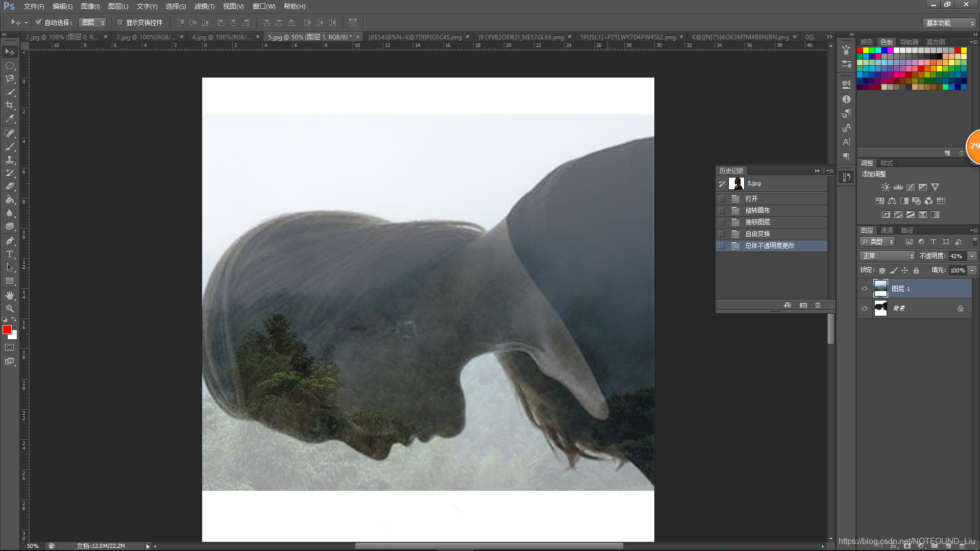Open the 滤镜(T) filter menu

204,6
